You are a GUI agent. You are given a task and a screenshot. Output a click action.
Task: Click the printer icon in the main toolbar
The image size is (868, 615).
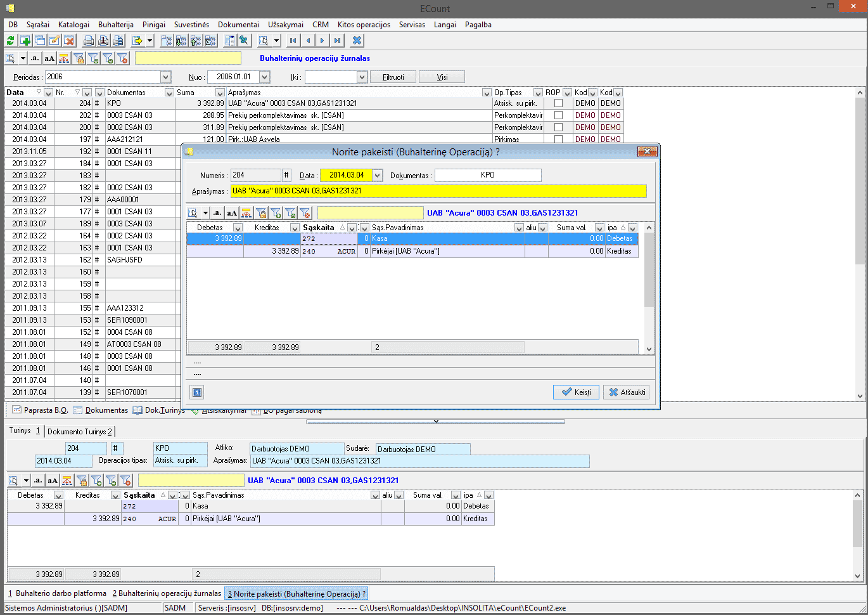89,41
